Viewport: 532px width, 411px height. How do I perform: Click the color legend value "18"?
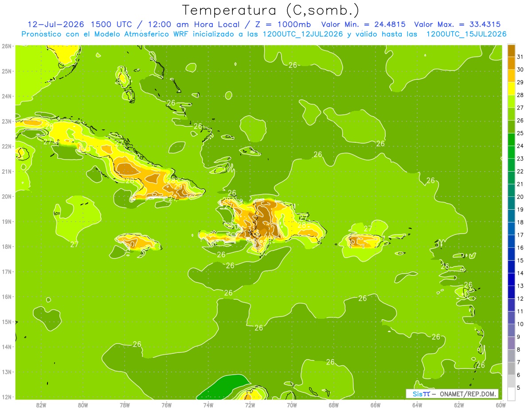[520, 222]
